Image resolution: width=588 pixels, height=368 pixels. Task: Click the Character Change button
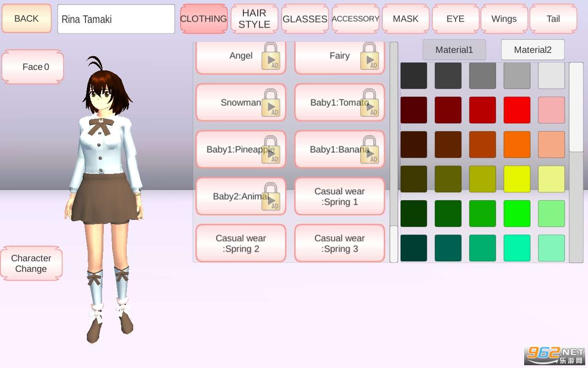(x=31, y=264)
